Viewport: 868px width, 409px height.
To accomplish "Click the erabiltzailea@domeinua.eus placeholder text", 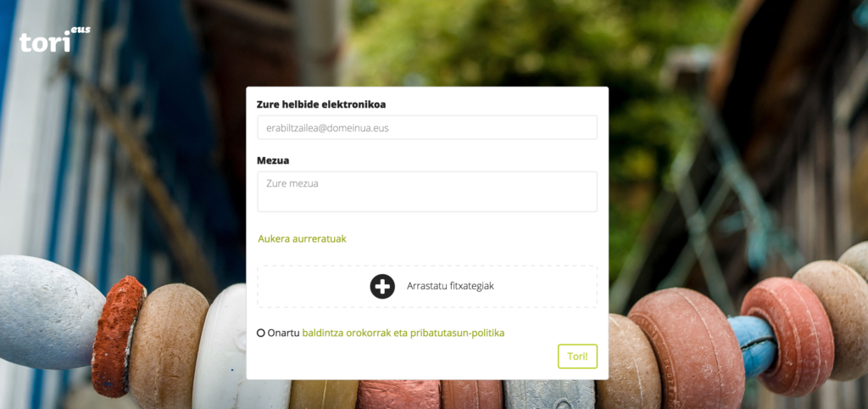I will tap(327, 128).
